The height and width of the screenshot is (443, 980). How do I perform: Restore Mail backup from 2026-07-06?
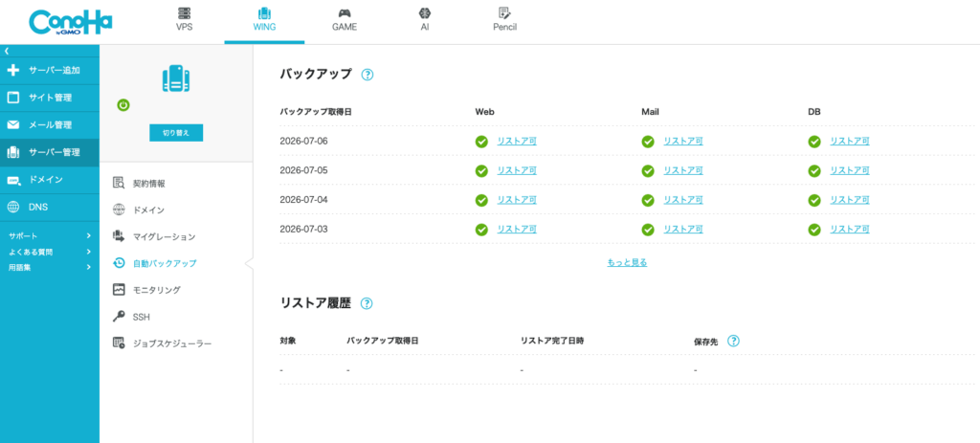coord(682,142)
